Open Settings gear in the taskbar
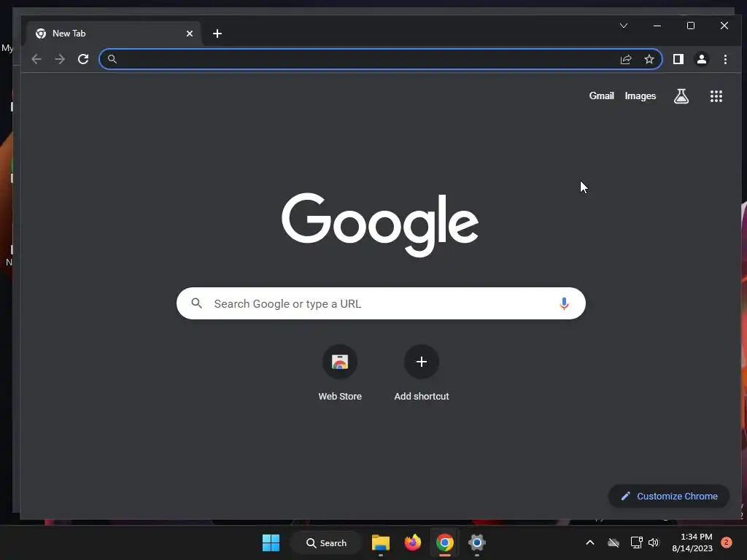The width and height of the screenshot is (747, 560). point(476,542)
